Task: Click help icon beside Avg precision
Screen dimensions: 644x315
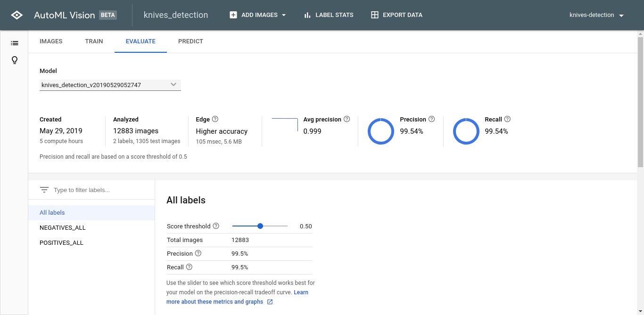Action: [347, 119]
